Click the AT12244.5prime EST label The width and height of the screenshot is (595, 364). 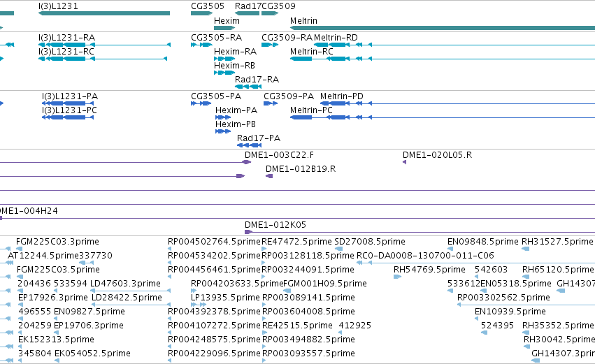(43, 256)
